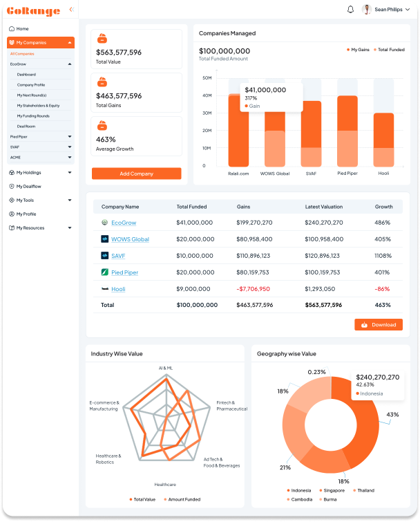The height and width of the screenshot is (522, 420).
Task: Open the WOWS Global company link
Action: [x=130, y=239]
